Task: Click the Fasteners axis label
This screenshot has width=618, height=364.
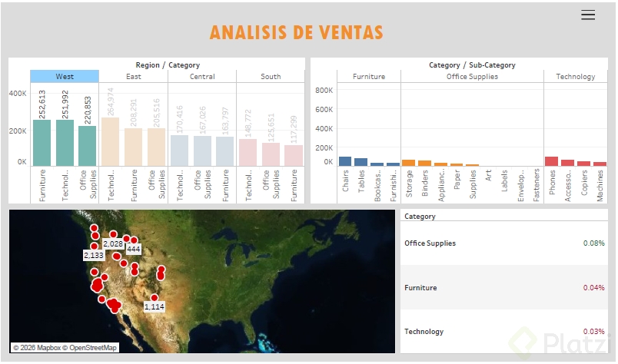Action: [x=536, y=185]
